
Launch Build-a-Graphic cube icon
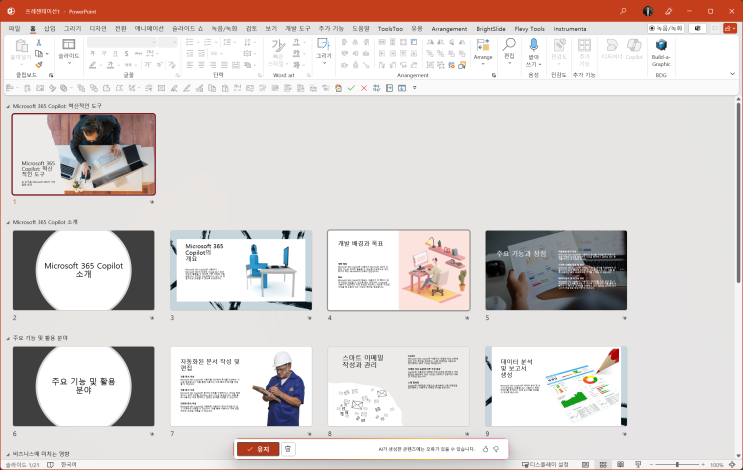(x=661, y=45)
